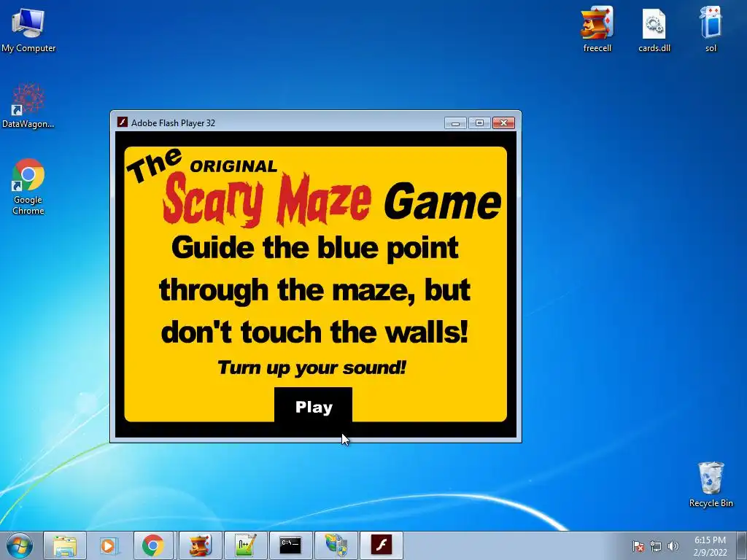The width and height of the screenshot is (747, 560).
Task: Click the Flash icon in the title bar
Action: click(x=123, y=122)
